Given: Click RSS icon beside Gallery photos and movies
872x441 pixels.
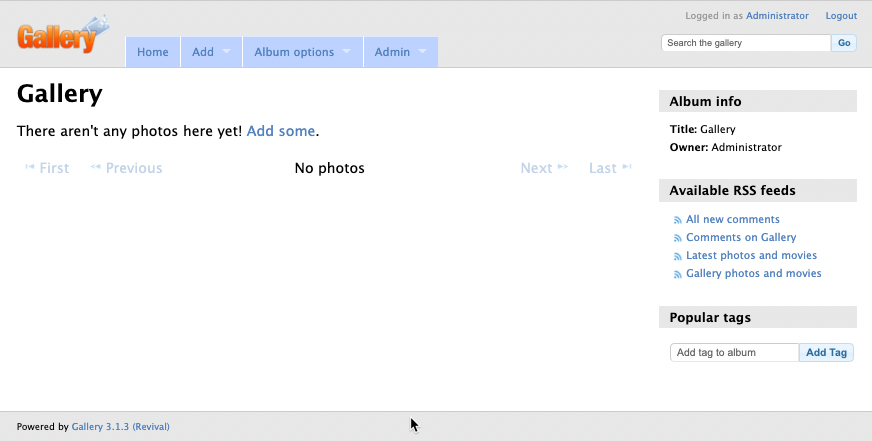Looking at the screenshot, I should tap(677, 274).
